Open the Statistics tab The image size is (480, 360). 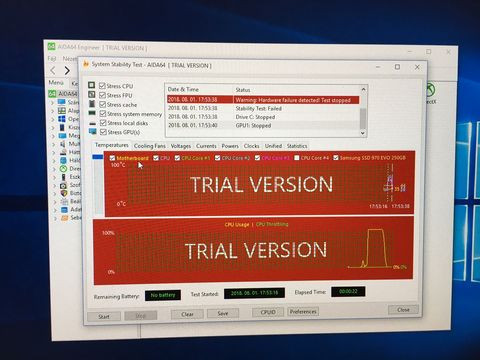pos(297,146)
